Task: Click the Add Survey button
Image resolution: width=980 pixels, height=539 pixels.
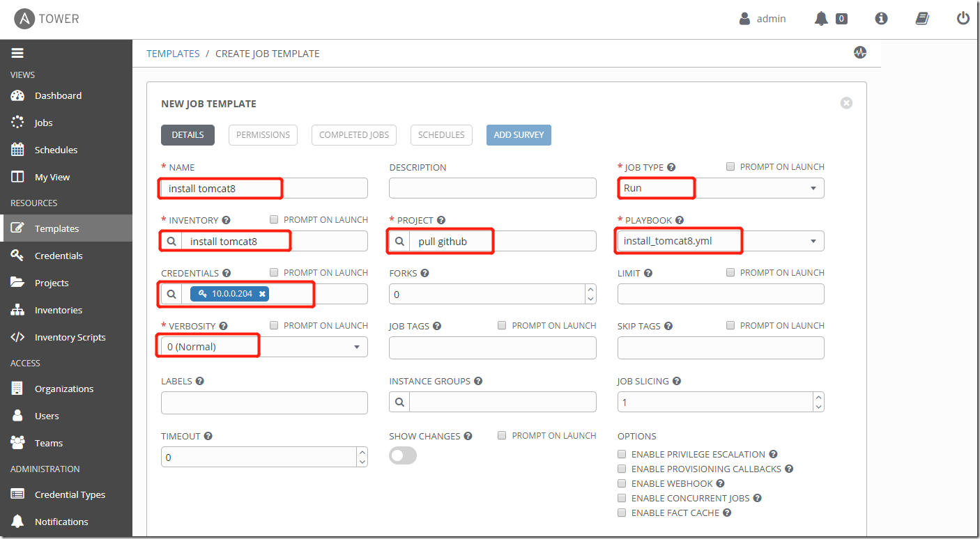Action: pos(519,134)
